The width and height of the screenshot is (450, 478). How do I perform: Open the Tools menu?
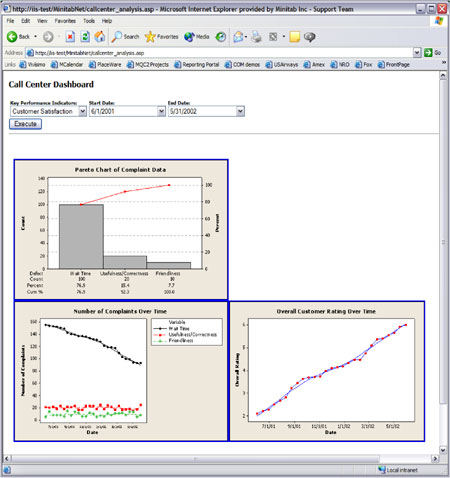pyautogui.click(x=89, y=21)
